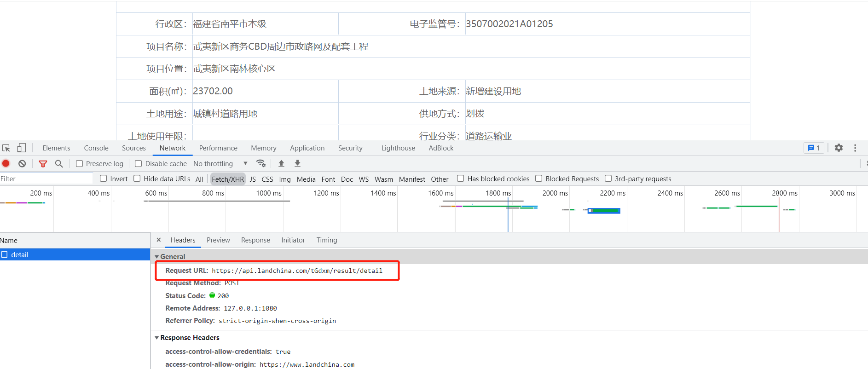Filter requests by CSS
This screenshot has height=369, width=868.
267,179
